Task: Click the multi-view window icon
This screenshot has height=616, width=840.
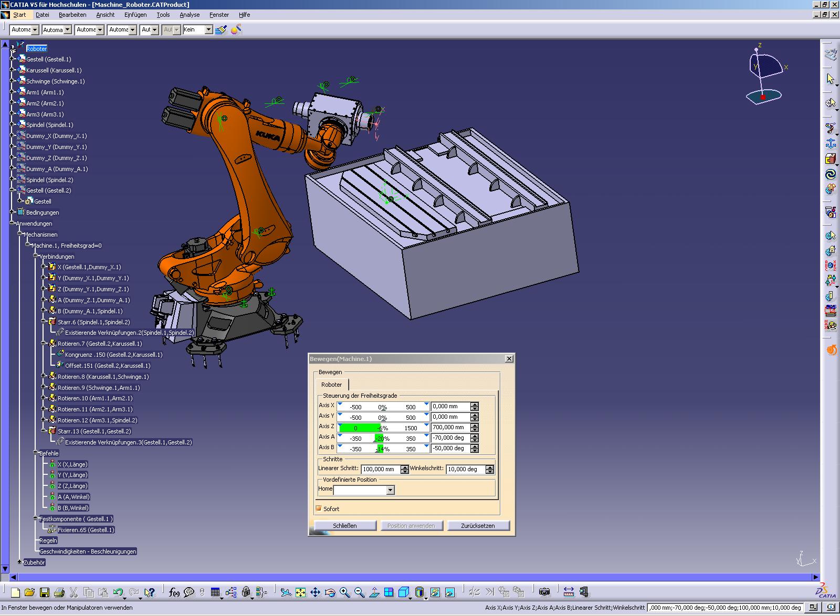Action: 388,592
